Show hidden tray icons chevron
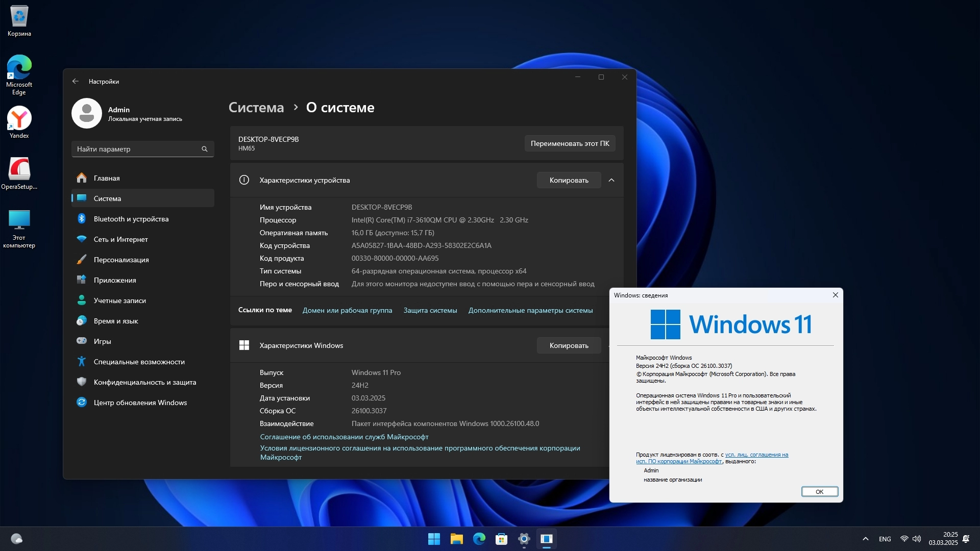This screenshot has width=980, height=551. point(865,539)
